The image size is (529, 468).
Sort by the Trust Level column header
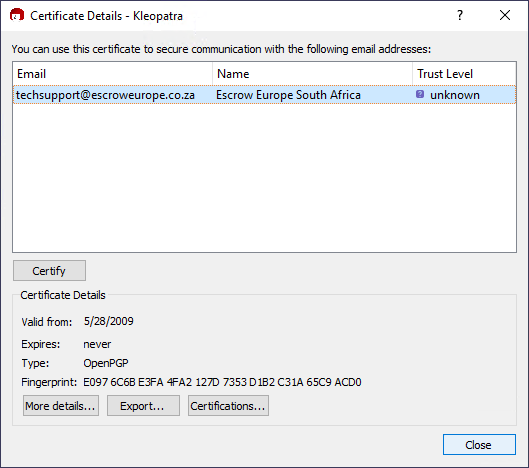[464, 74]
